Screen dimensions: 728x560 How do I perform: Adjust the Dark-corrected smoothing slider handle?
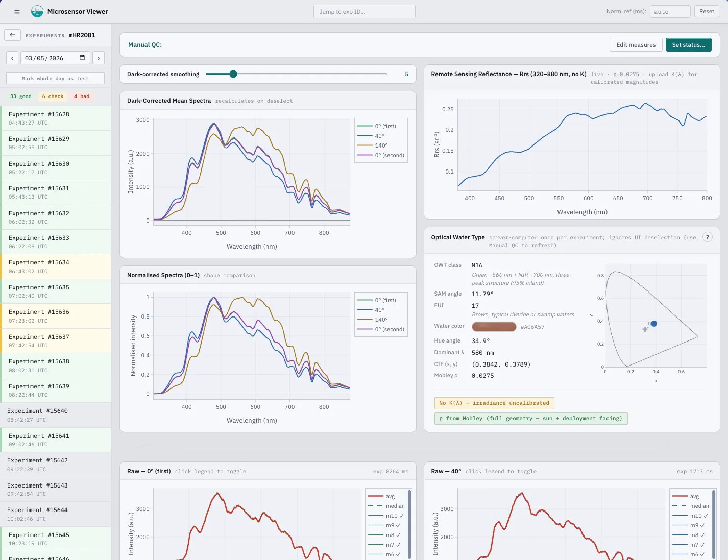point(233,74)
